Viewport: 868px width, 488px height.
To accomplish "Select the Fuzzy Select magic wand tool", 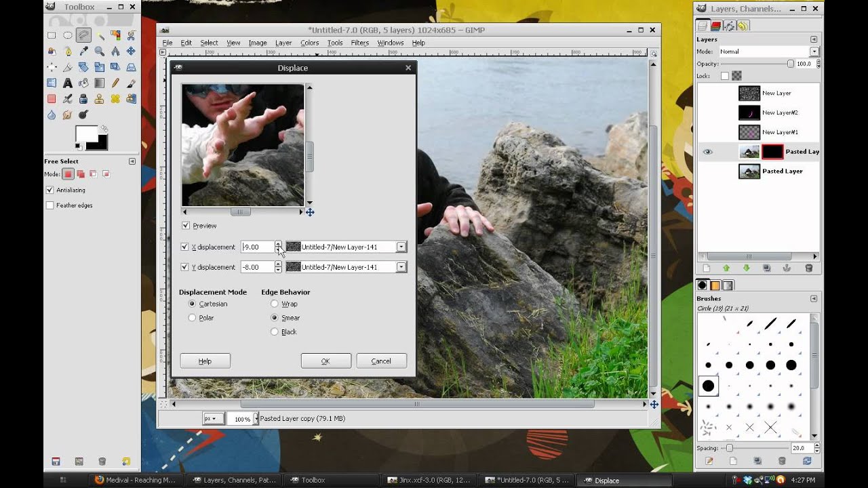I will coord(100,35).
